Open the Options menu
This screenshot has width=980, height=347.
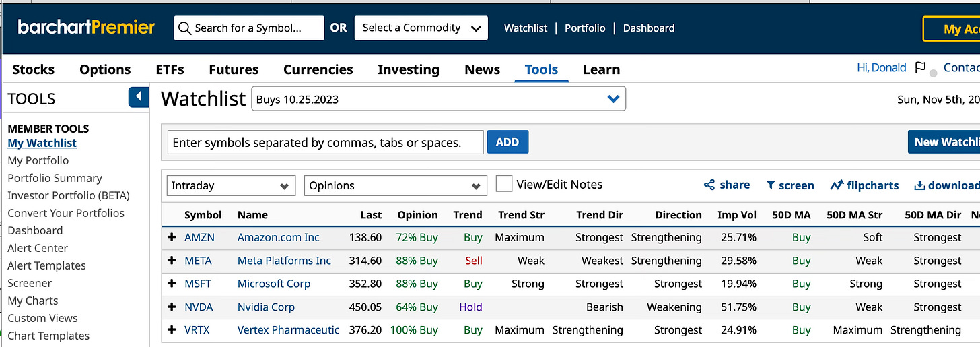[105, 69]
